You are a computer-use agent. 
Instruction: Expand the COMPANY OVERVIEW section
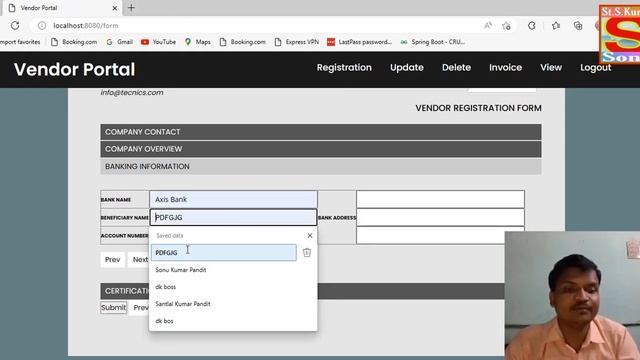[x=321, y=149]
